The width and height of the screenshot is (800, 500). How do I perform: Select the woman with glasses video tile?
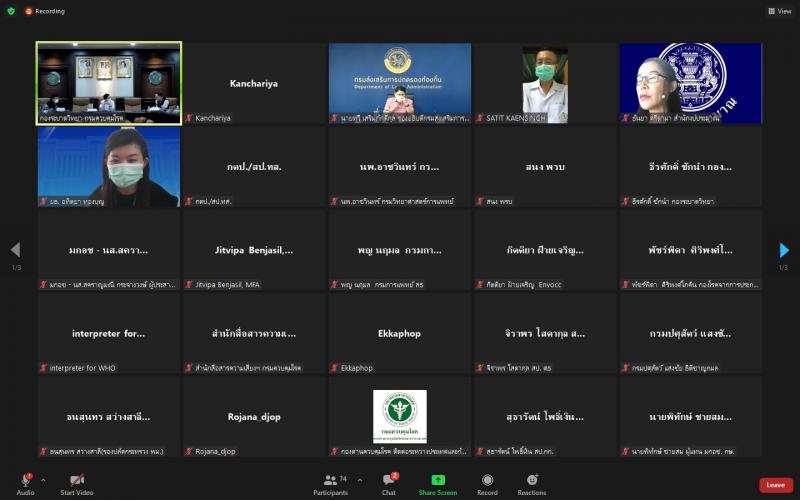pyautogui.click(x=691, y=83)
